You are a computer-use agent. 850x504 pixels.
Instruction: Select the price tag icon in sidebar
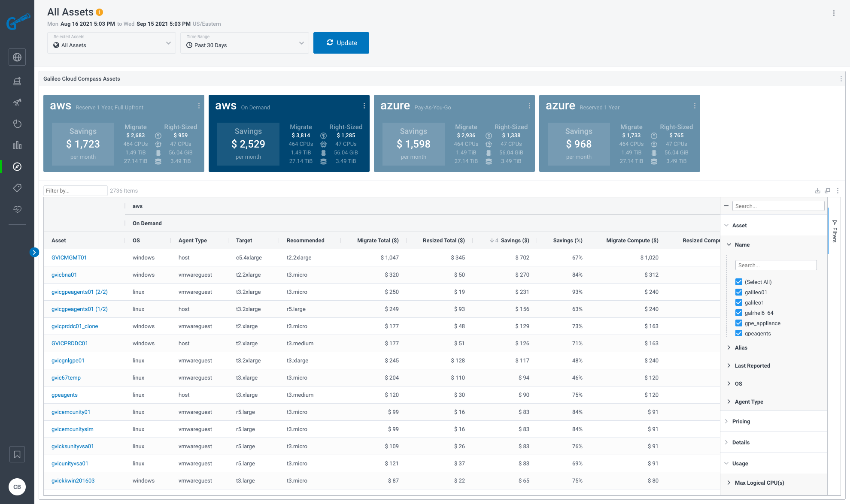coord(17,188)
